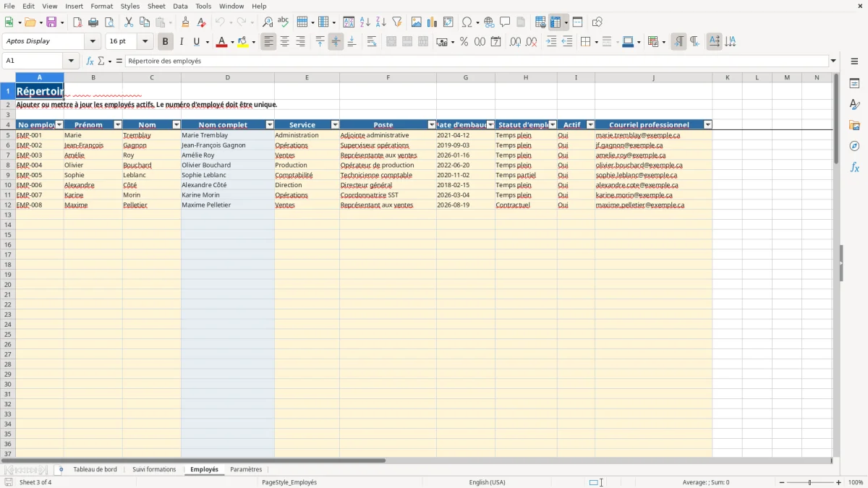Toggle bold formatting
This screenshot has width=868, height=488.
click(166, 42)
